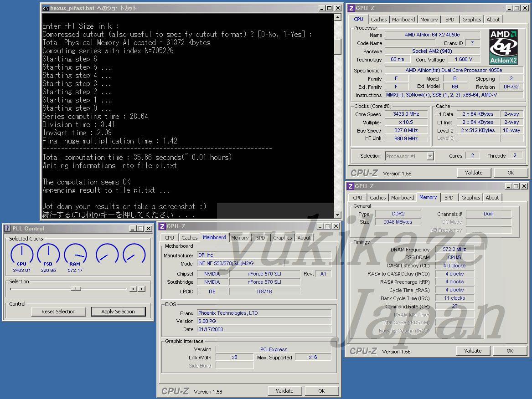Image resolution: width=532 pixels, height=399 pixels.
Task: Open Memory tab in top CPU-Z window
Action: (x=429, y=20)
